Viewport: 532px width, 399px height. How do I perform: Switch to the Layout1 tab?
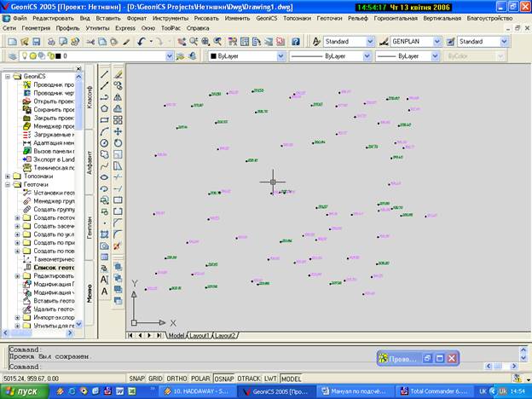point(199,335)
